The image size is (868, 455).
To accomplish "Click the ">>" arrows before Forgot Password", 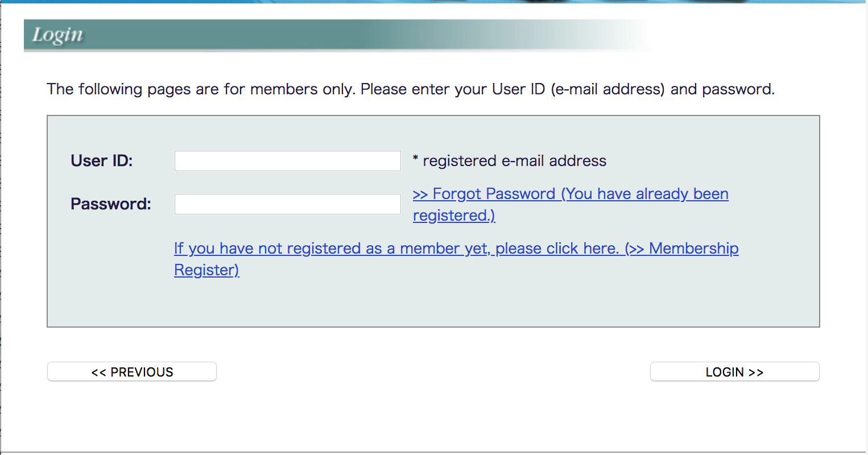I will click(x=420, y=195).
